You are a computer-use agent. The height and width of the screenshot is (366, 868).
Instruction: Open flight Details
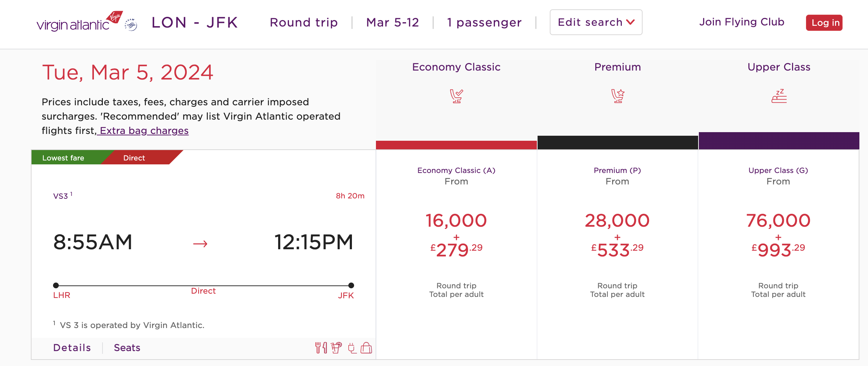tap(72, 348)
